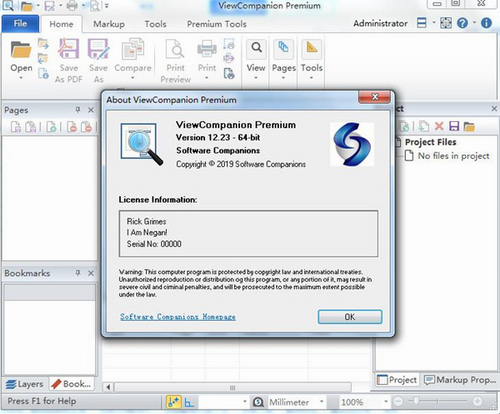Close the About ViewCompanion Premium dialog
Viewport: 500px width, 414px height.
(x=375, y=97)
